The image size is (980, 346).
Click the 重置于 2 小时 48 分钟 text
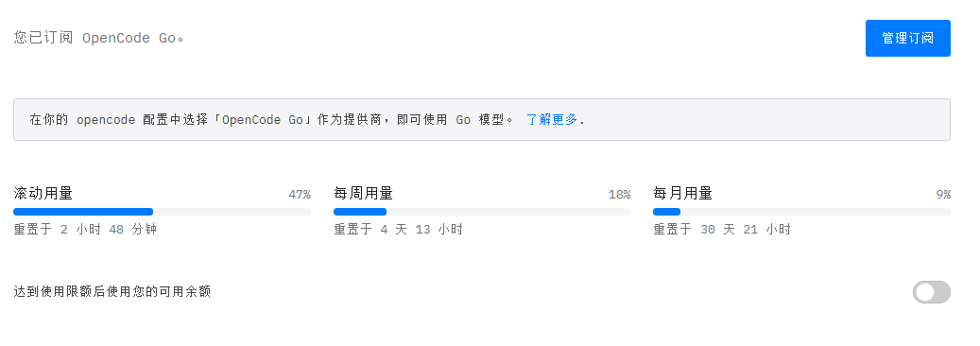[x=85, y=230]
